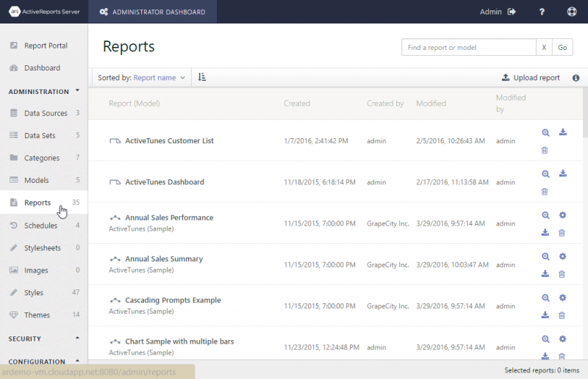Viewport: 588px width, 379px height.
Task: Delete the Annual Sales Summary report
Action: (x=562, y=274)
